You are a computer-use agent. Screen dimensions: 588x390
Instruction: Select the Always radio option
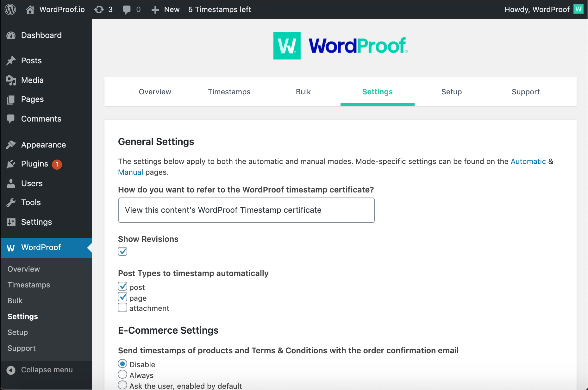pos(122,374)
